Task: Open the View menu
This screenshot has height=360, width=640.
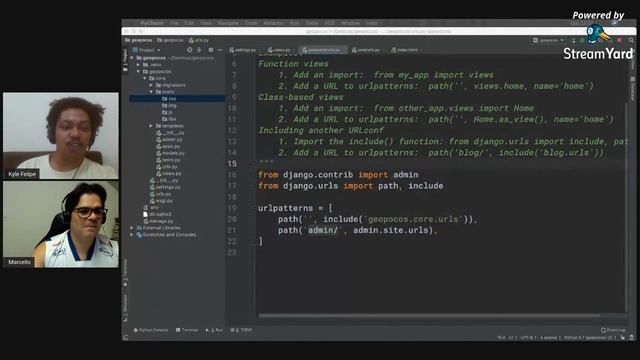Action: [x=206, y=23]
